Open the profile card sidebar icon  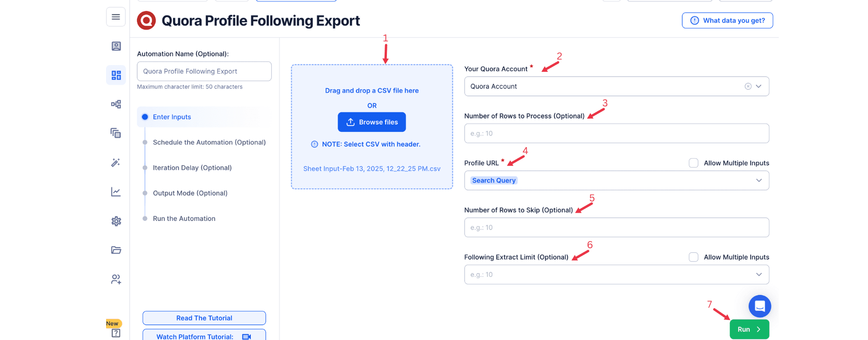coord(116,46)
